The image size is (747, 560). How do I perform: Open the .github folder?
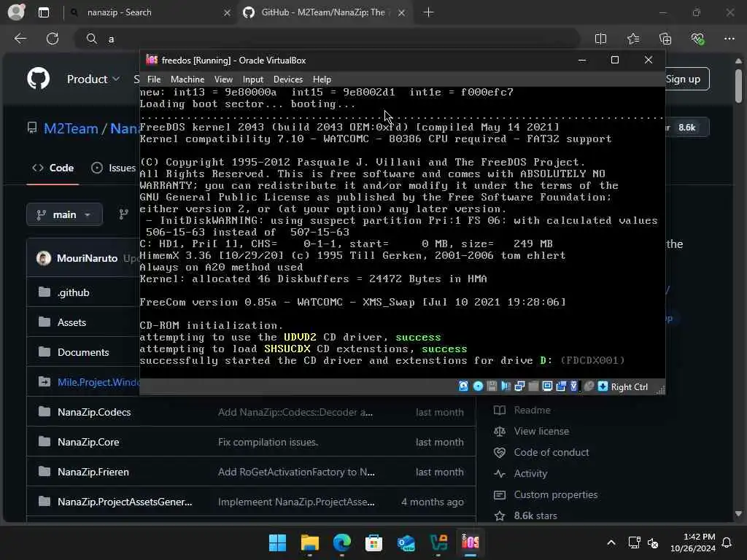click(x=74, y=293)
